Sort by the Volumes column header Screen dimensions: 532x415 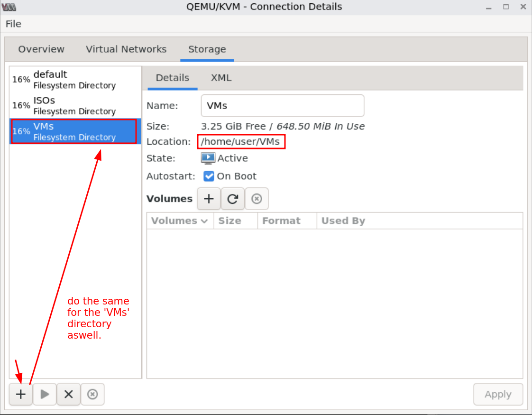click(180, 221)
